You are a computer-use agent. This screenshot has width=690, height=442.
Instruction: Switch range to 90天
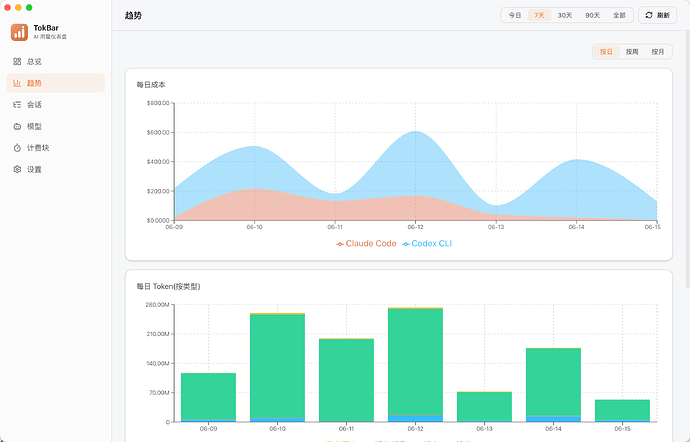(x=592, y=15)
